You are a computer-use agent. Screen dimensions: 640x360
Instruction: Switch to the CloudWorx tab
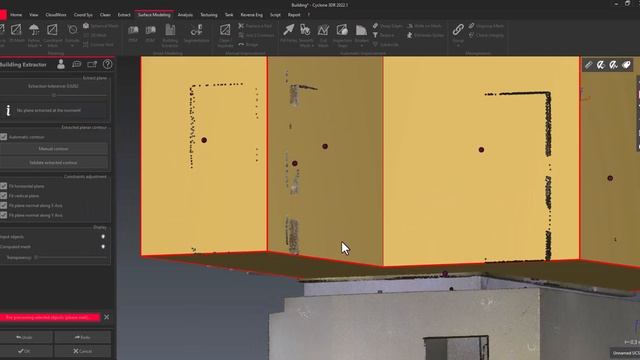click(x=56, y=15)
